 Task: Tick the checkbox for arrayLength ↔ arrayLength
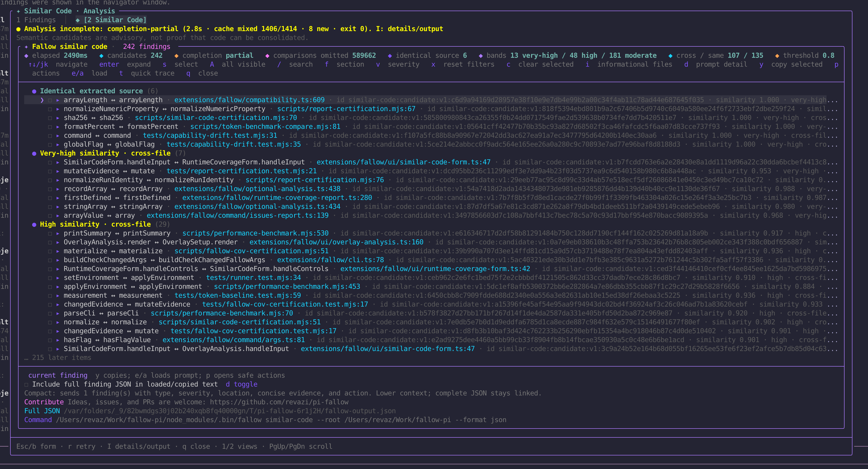[x=50, y=100]
